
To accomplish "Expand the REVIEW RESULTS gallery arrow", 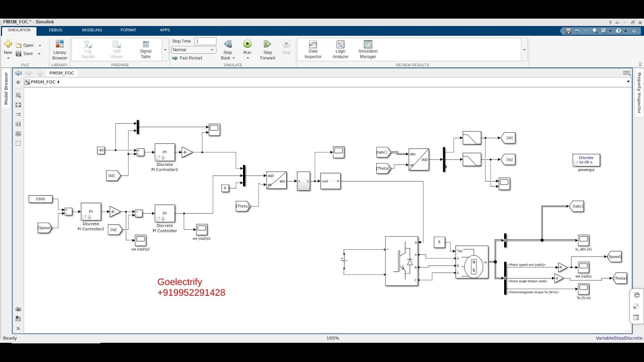I will (524, 50).
